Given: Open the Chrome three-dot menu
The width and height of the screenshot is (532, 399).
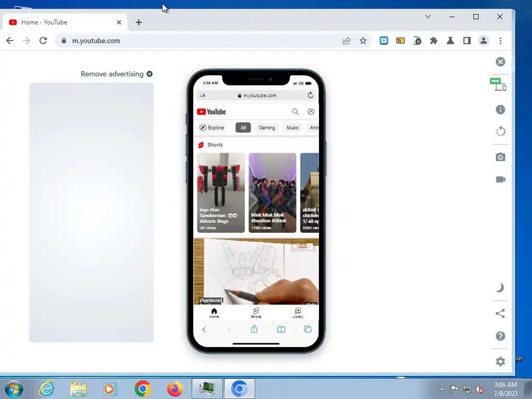Looking at the screenshot, I should 500,41.
